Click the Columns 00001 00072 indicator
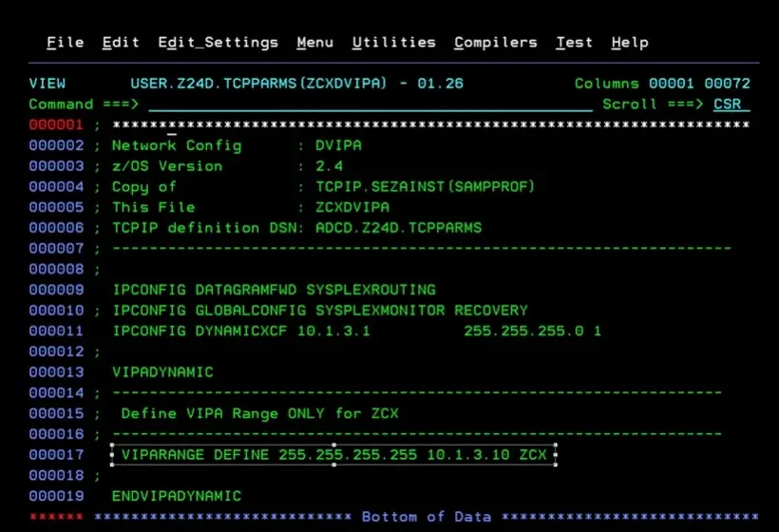This screenshot has height=532, width=779. tap(662, 84)
